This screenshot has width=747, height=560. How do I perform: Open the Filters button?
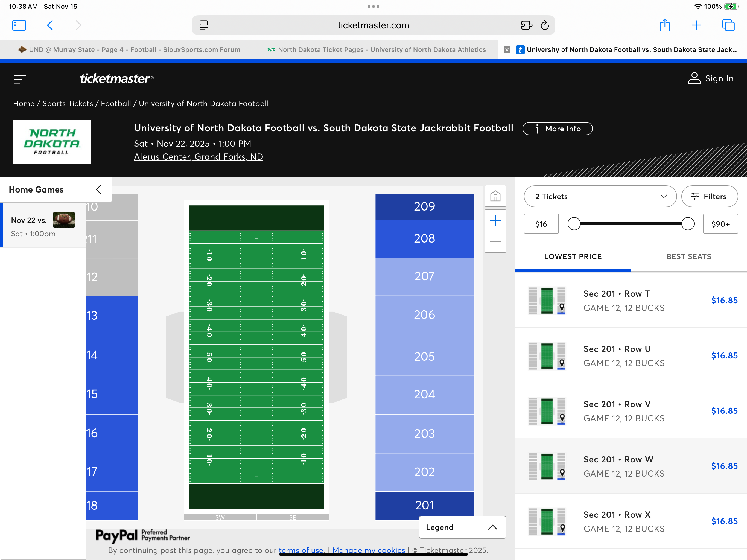tap(709, 197)
